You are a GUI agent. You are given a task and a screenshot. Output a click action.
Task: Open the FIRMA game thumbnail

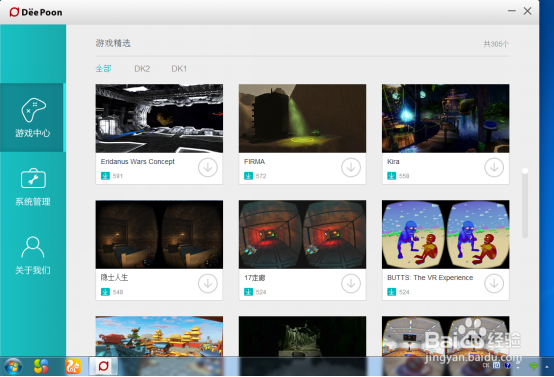tap(302, 118)
